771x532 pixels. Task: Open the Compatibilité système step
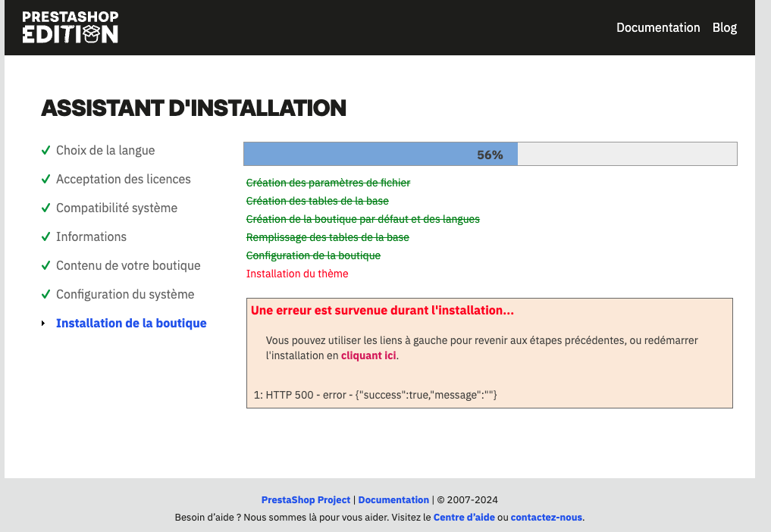(116, 208)
